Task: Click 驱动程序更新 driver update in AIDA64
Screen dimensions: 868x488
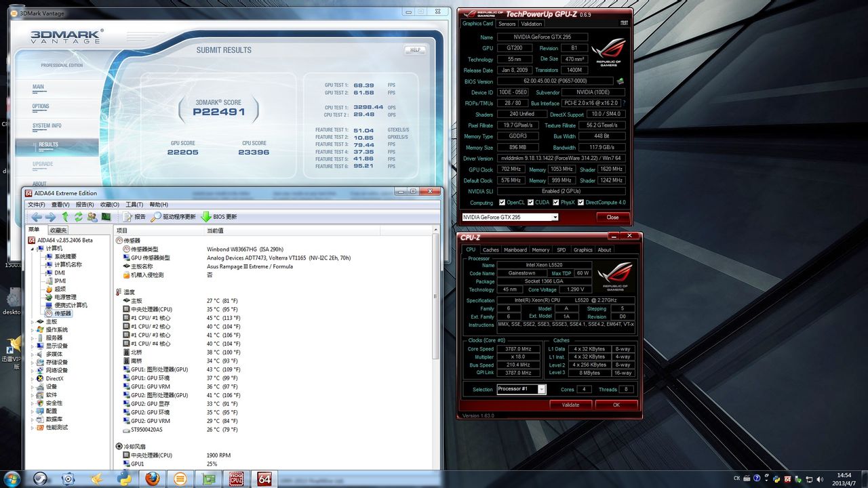Action: pyautogui.click(x=174, y=217)
